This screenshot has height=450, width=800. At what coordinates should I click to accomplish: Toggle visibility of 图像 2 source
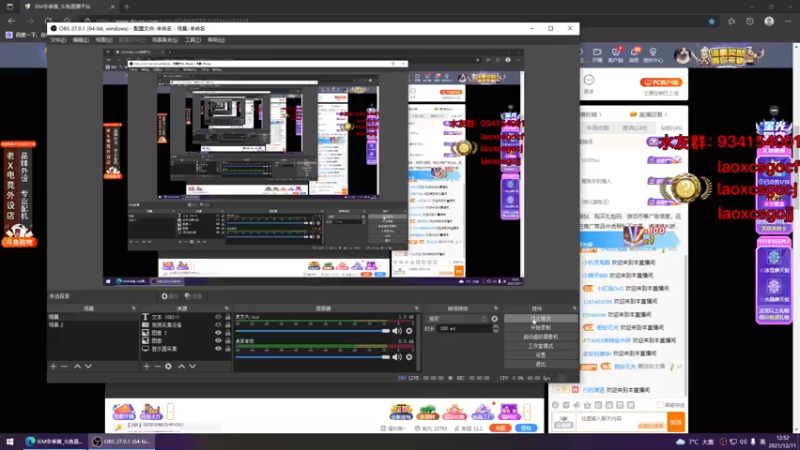[x=218, y=333]
